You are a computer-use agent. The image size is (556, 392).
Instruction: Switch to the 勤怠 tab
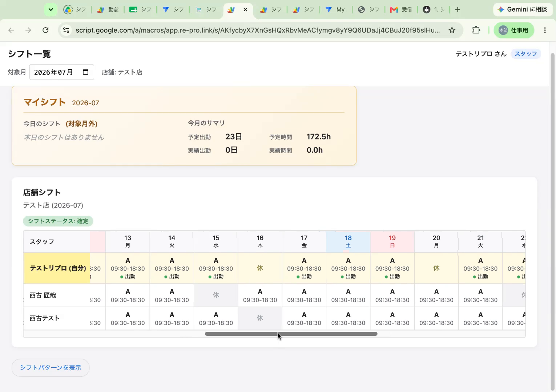click(108, 10)
